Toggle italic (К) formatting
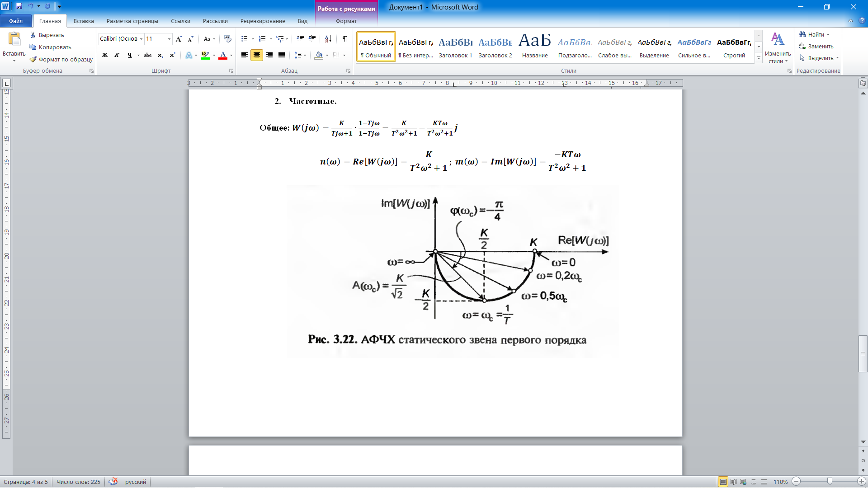 (x=117, y=55)
